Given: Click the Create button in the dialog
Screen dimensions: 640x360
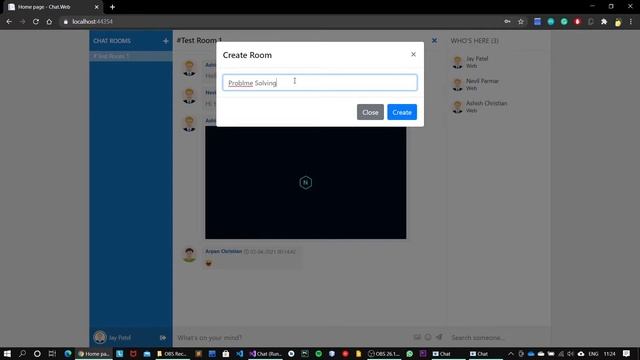Looking at the screenshot, I should click(x=402, y=112).
